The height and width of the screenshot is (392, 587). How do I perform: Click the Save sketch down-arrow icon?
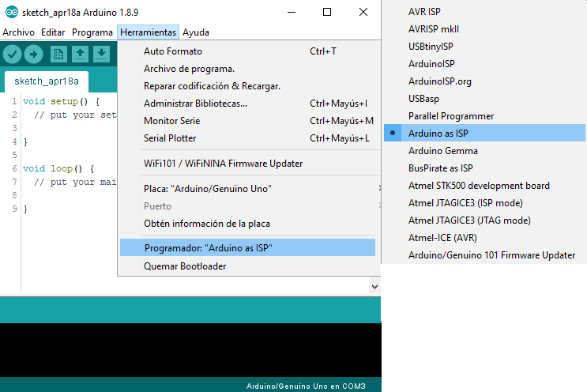tap(101, 54)
